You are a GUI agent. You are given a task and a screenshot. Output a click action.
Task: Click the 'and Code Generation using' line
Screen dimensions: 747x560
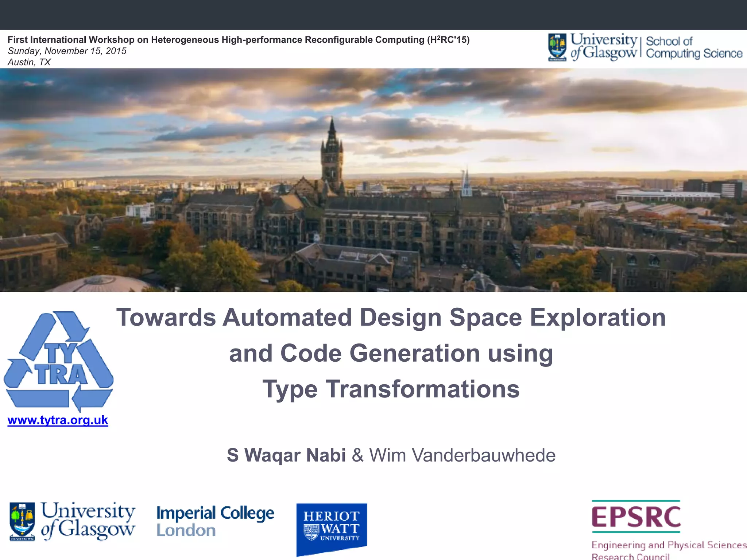391,353
